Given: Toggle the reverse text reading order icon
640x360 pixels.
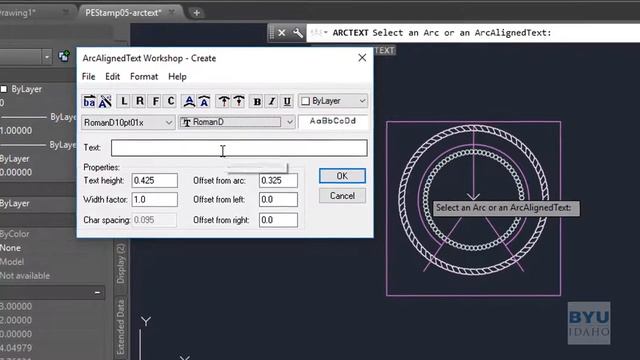Looking at the screenshot, I should coord(89,101).
